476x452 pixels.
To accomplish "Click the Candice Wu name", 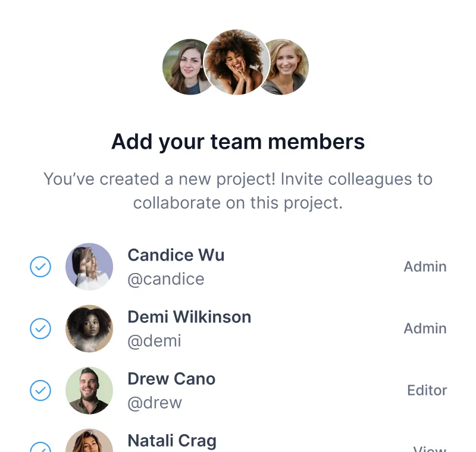I will point(176,255).
